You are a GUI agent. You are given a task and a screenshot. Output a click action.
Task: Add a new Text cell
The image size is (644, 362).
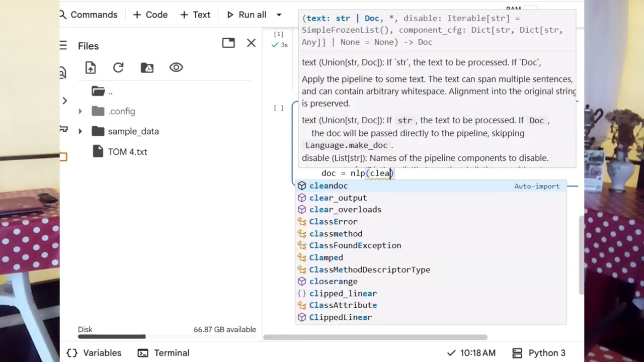pyautogui.click(x=195, y=15)
